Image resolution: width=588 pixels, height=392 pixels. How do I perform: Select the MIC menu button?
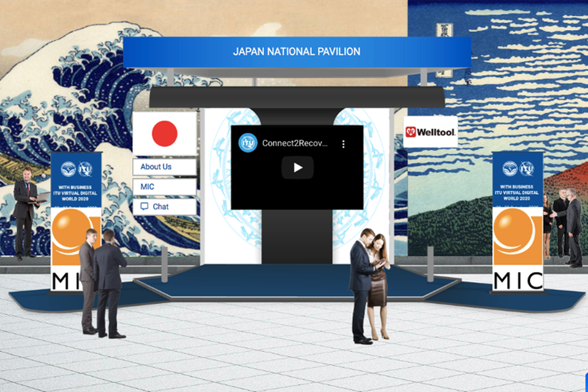164,187
